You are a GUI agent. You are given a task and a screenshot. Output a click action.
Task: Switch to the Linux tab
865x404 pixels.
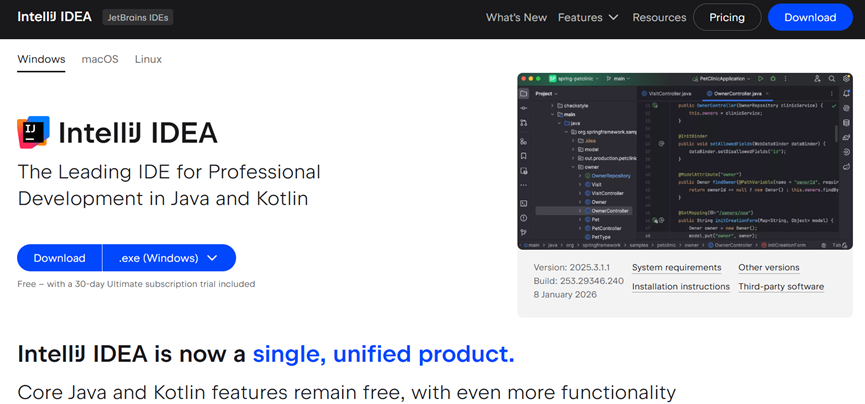[x=148, y=59]
